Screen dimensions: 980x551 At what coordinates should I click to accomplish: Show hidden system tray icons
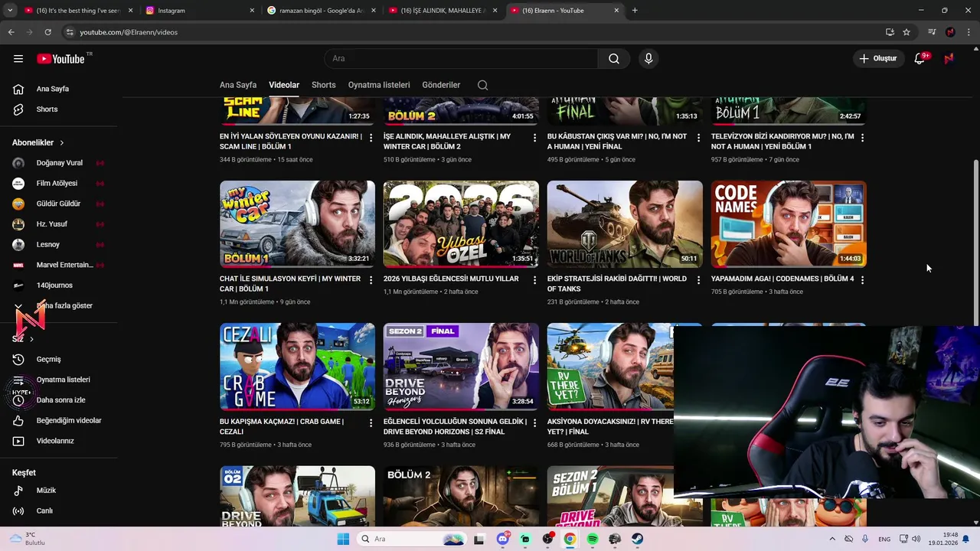(832, 539)
